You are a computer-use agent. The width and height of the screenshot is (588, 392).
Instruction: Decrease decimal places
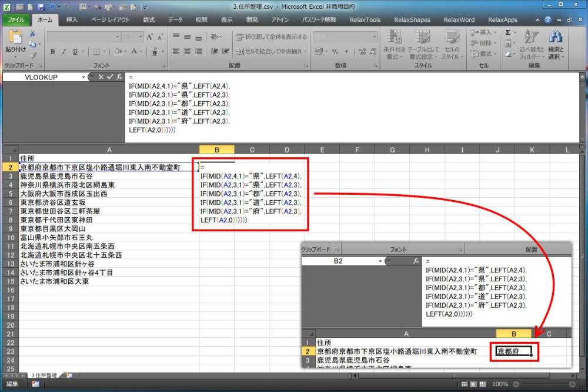[x=373, y=51]
